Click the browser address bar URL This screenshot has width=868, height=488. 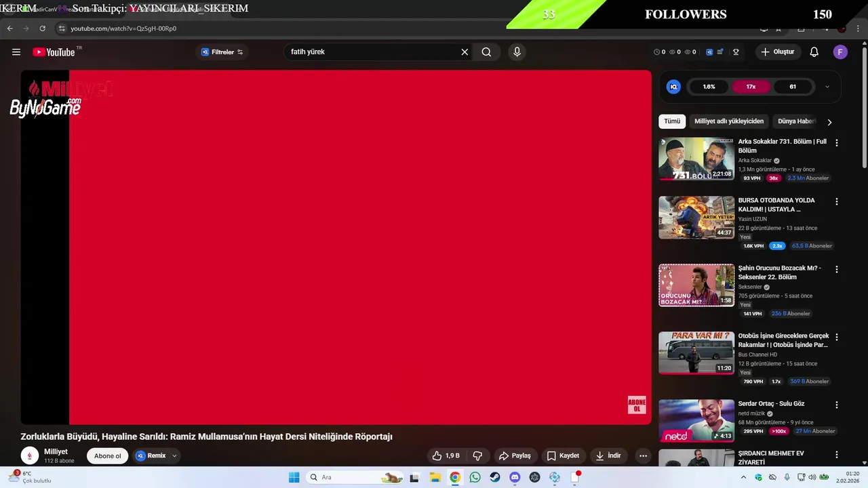(x=123, y=28)
